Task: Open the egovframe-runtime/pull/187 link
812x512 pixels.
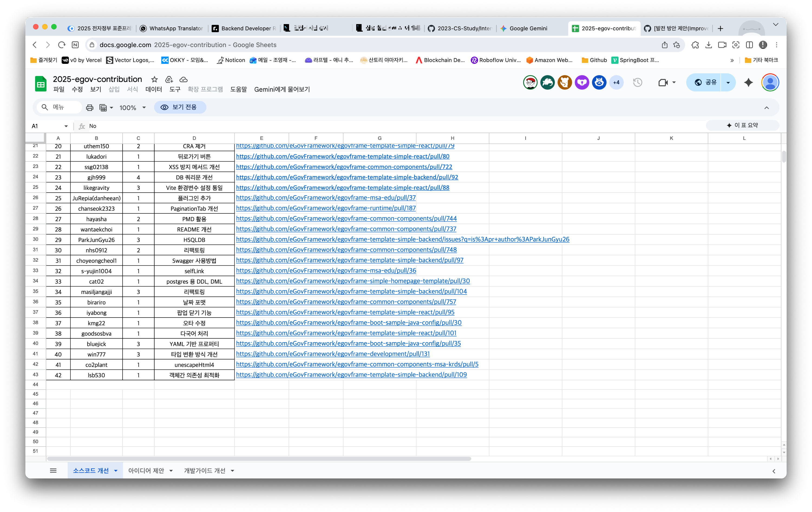Action: tap(326, 208)
